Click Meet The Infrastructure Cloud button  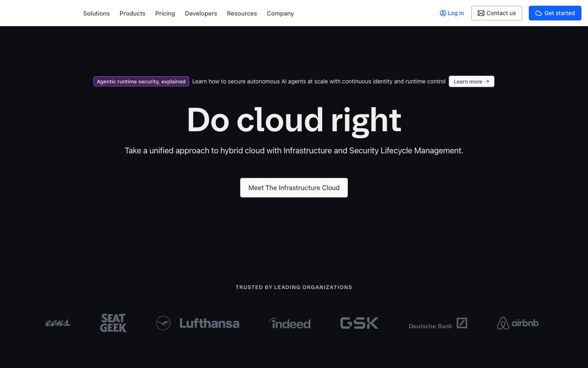pyautogui.click(x=294, y=188)
